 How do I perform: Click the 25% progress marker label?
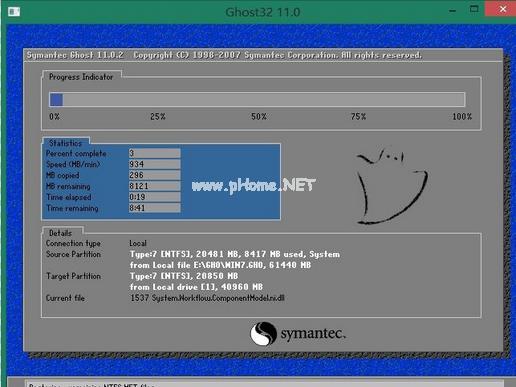point(158,117)
